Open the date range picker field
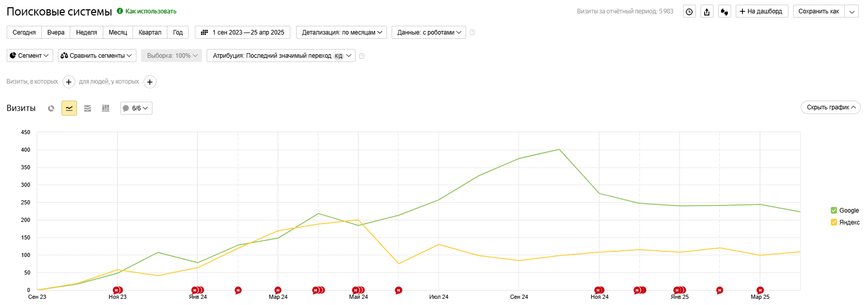 (242, 33)
